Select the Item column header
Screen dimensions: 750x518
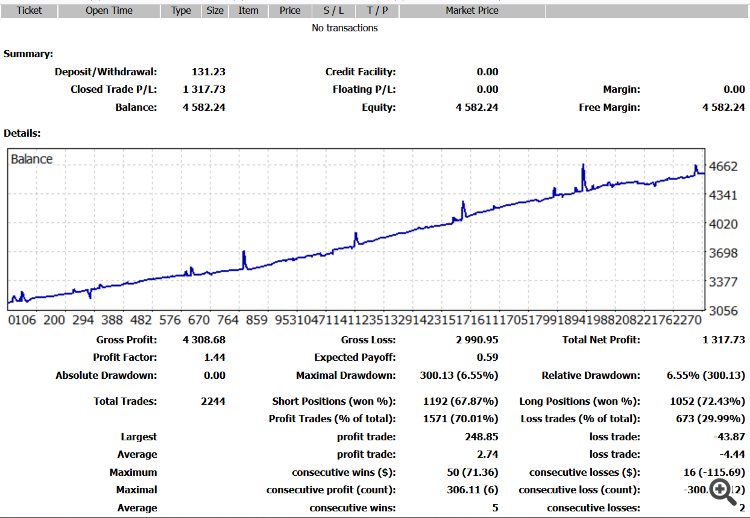(248, 11)
